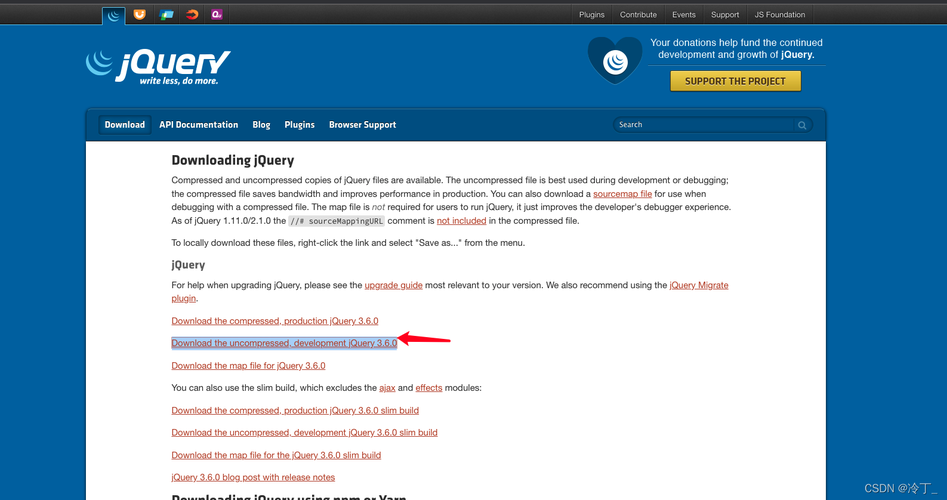Click the 'Downloading jQuery' heading
The width and height of the screenshot is (947, 500).
tap(233, 160)
